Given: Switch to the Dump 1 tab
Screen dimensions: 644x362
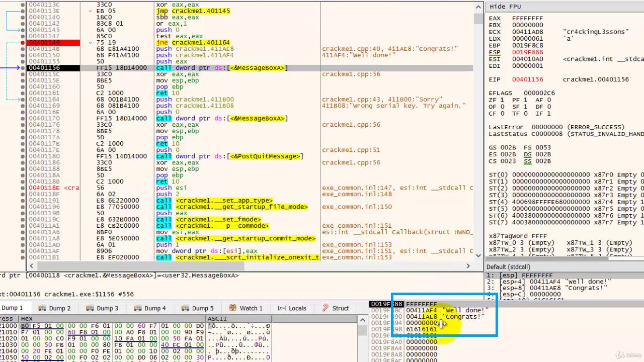Looking at the screenshot, I should tap(13, 308).
